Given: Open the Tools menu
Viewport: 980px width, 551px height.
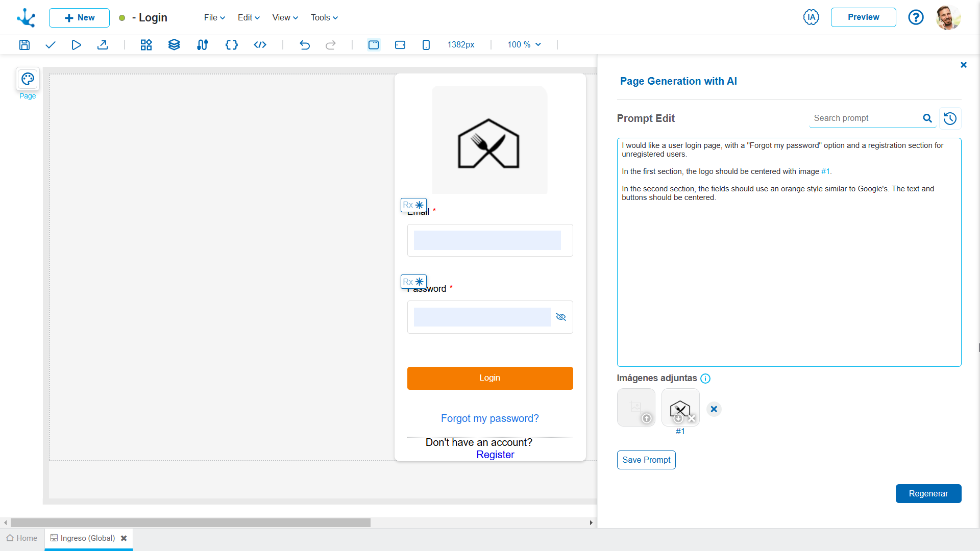Looking at the screenshot, I should [323, 17].
